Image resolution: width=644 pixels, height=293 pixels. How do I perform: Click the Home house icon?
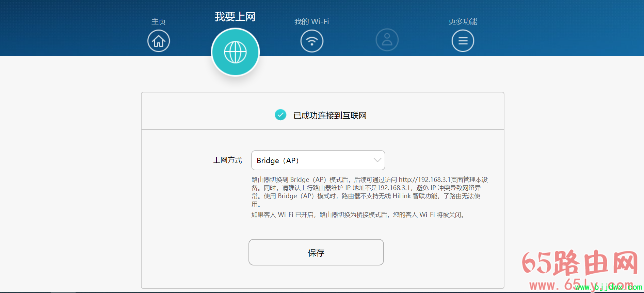pos(159,41)
